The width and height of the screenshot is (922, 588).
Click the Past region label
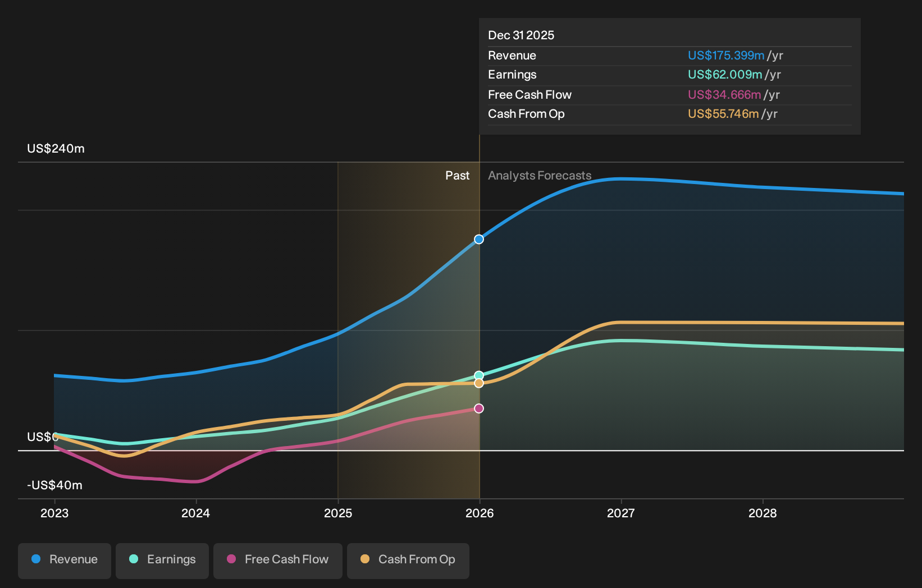[x=458, y=176]
